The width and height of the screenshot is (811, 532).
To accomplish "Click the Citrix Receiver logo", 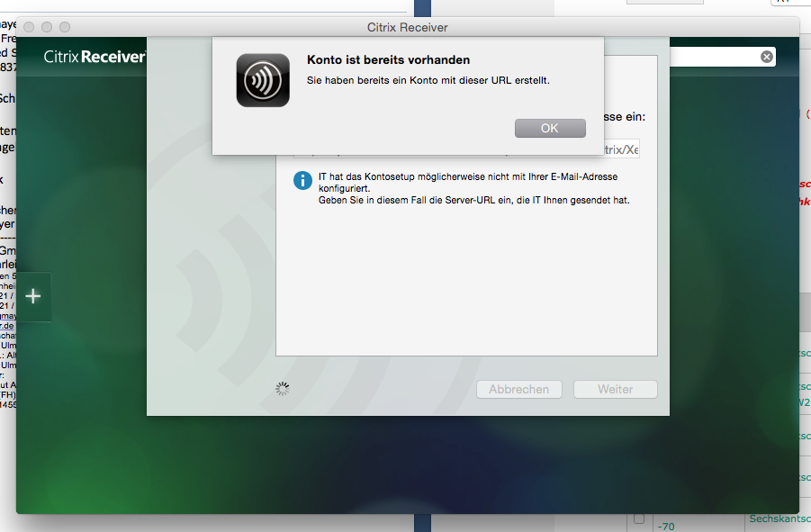I will [95, 57].
